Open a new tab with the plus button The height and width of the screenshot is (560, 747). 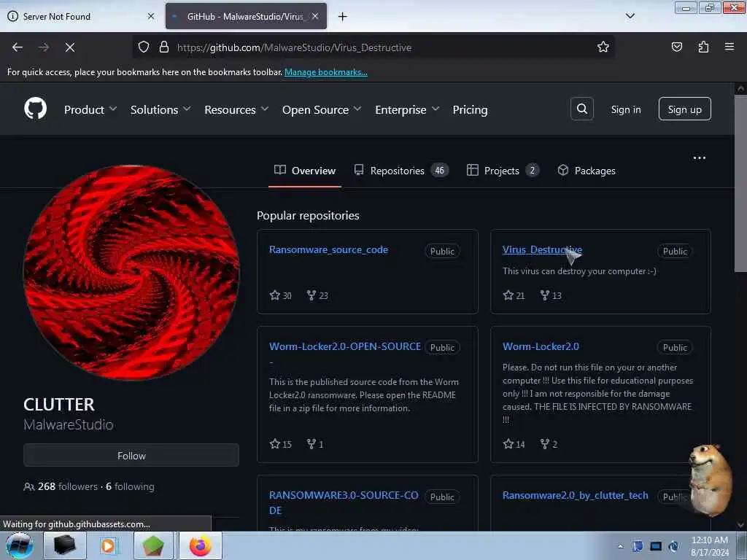coord(342,16)
